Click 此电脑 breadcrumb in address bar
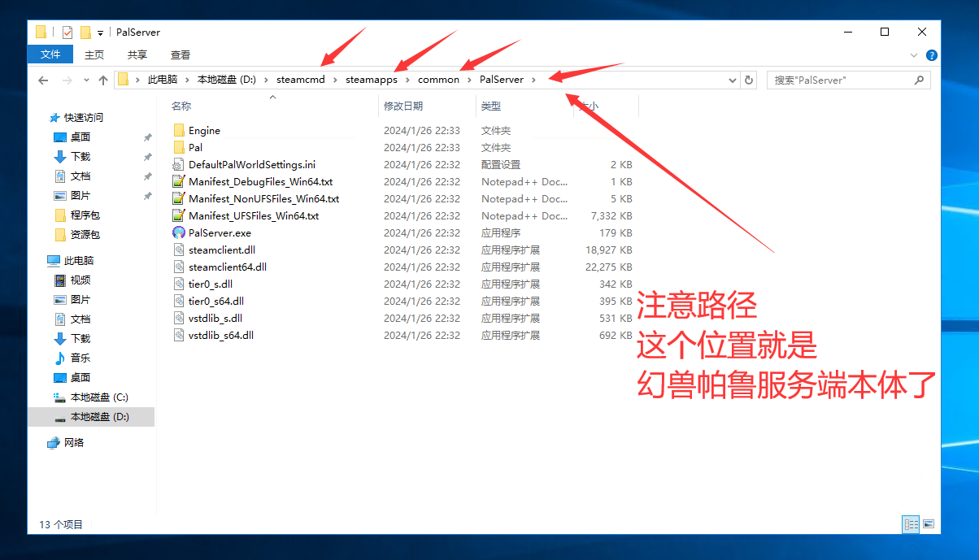Viewport: 979px width, 560px height. point(162,80)
